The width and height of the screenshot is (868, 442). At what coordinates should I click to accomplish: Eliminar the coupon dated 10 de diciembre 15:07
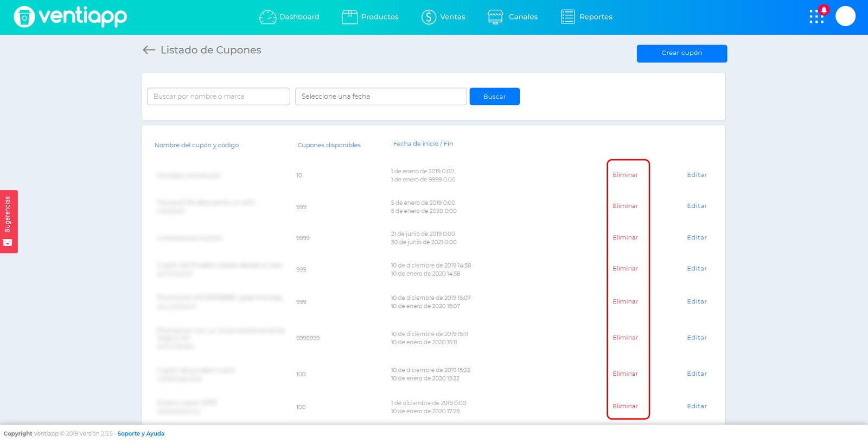626,301
